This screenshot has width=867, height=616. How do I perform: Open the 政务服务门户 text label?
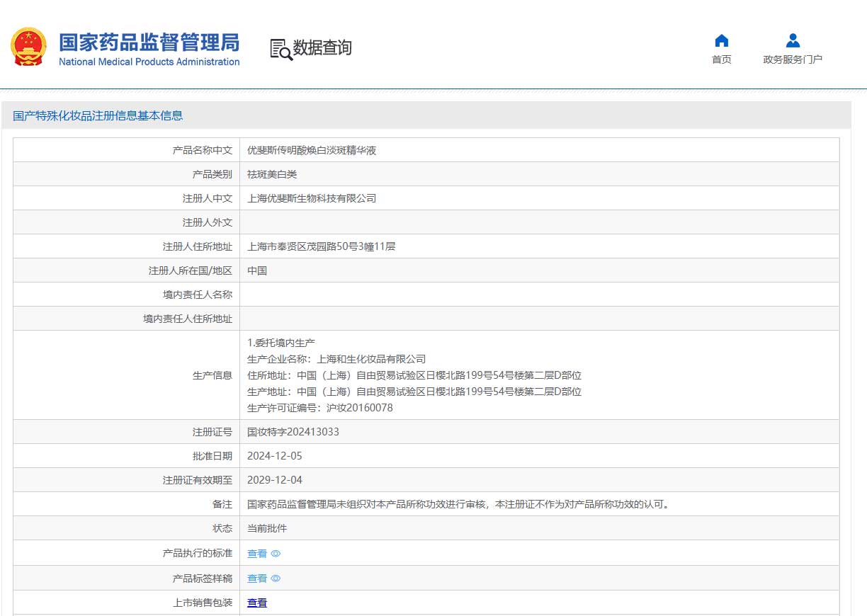793,59
